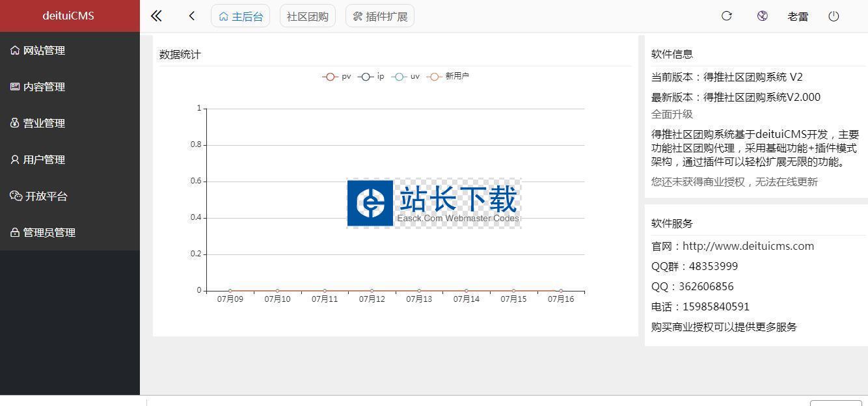Click the power logout icon
868x406 pixels.
[x=834, y=16]
